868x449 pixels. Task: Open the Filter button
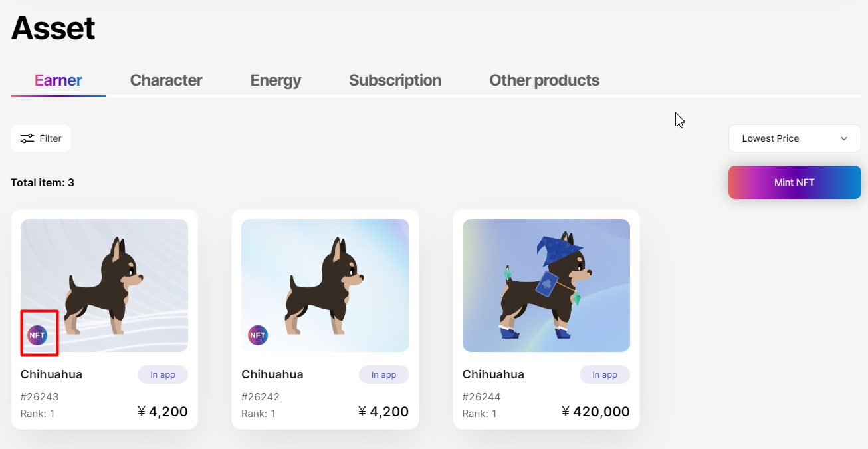click(41, 138)
